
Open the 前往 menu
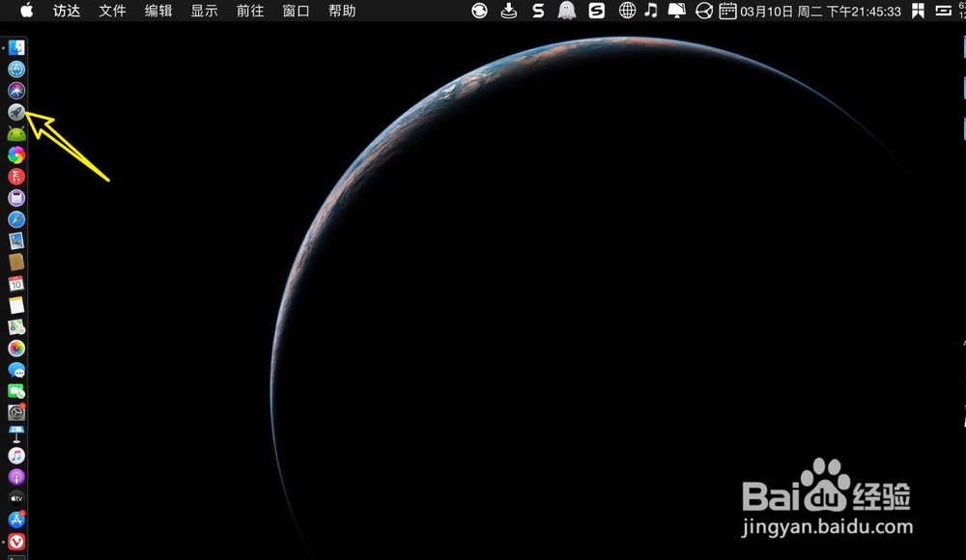point(250,11)
